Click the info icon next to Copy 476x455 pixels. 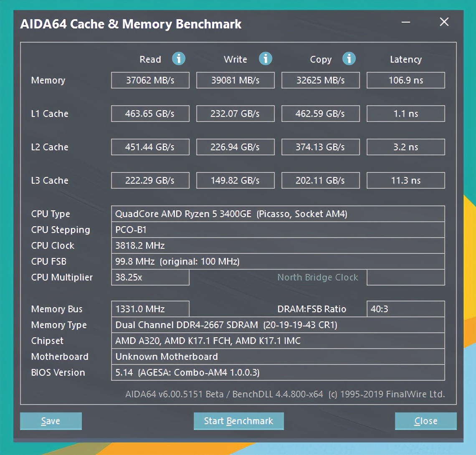click(x=349, y=58)
